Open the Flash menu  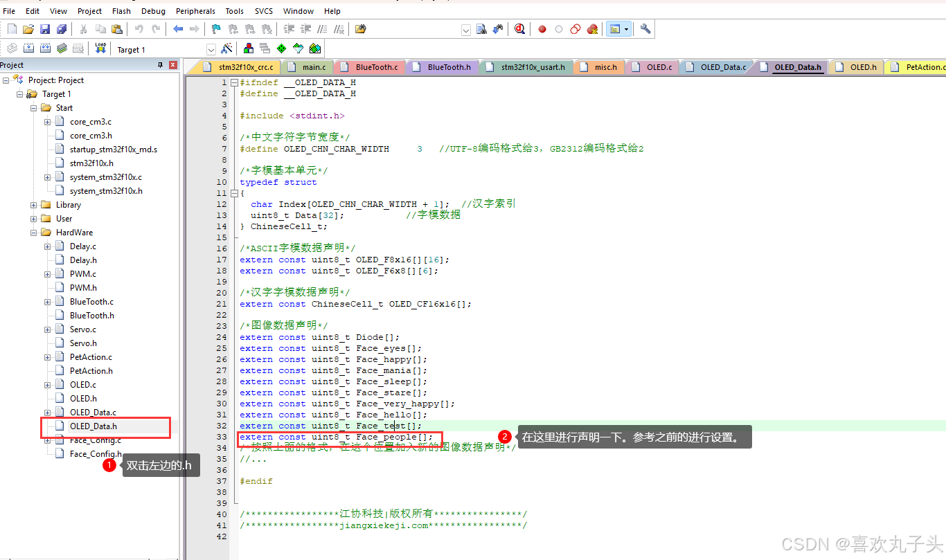[121, 11]
